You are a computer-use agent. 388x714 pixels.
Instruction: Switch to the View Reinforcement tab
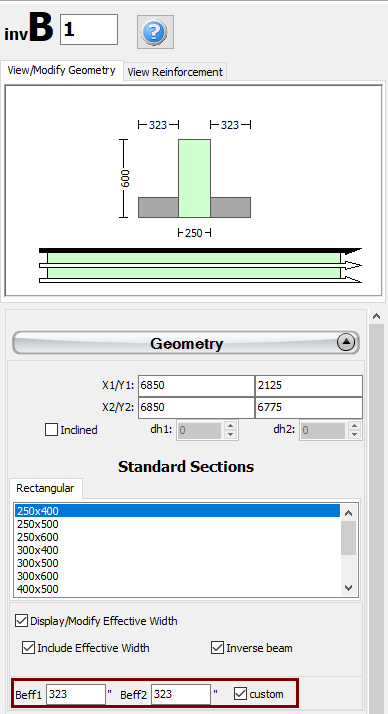175,72
